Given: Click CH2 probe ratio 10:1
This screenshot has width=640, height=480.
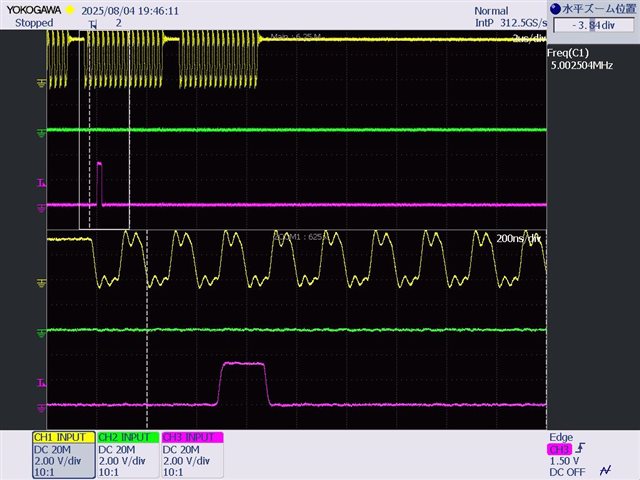Looking at the screenshot, I should (109, 472).
